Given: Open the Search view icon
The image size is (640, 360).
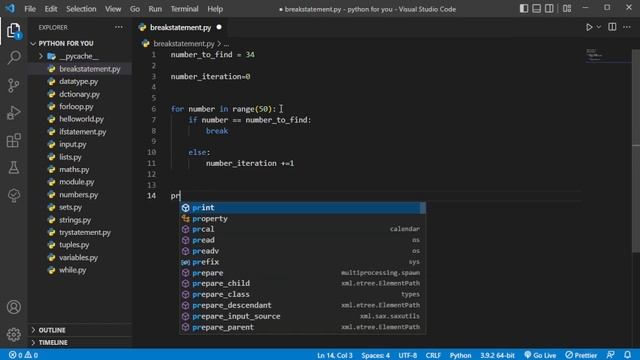Looking at the screenshot, I should (13, 58).
